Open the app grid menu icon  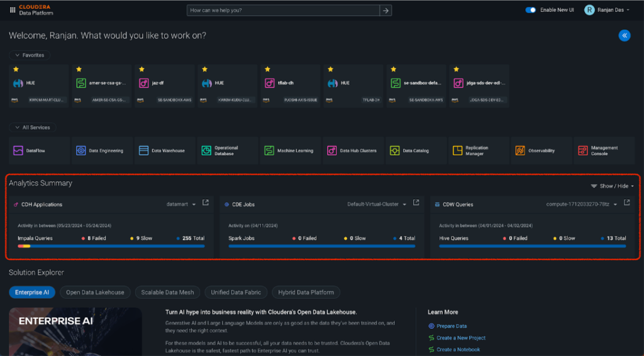point(13,10)
